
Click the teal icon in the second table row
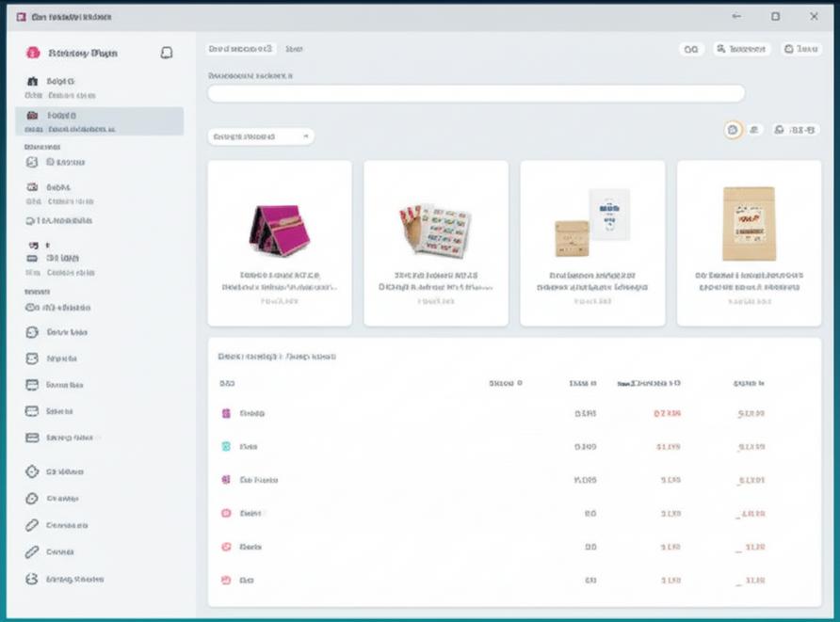point(226,447)
